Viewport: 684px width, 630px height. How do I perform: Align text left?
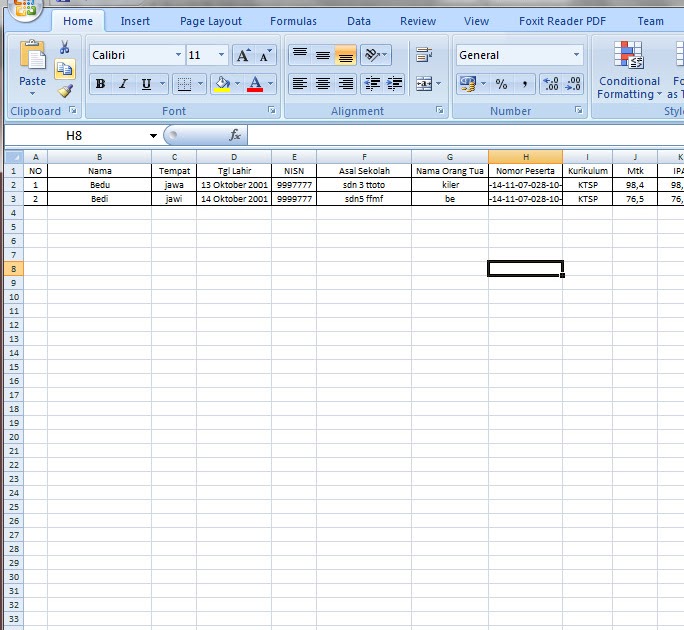tap(300, 84)
